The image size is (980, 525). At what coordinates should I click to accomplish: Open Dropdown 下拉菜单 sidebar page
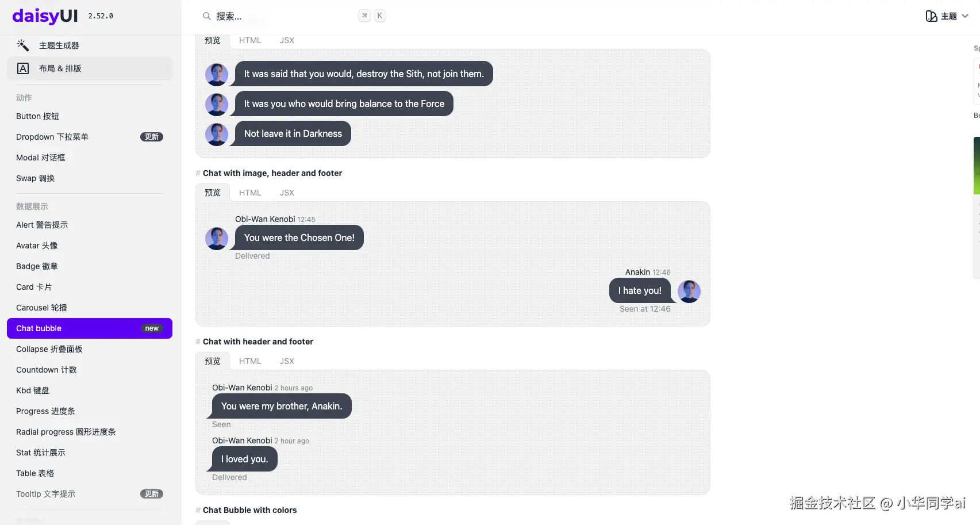[52, 137]
